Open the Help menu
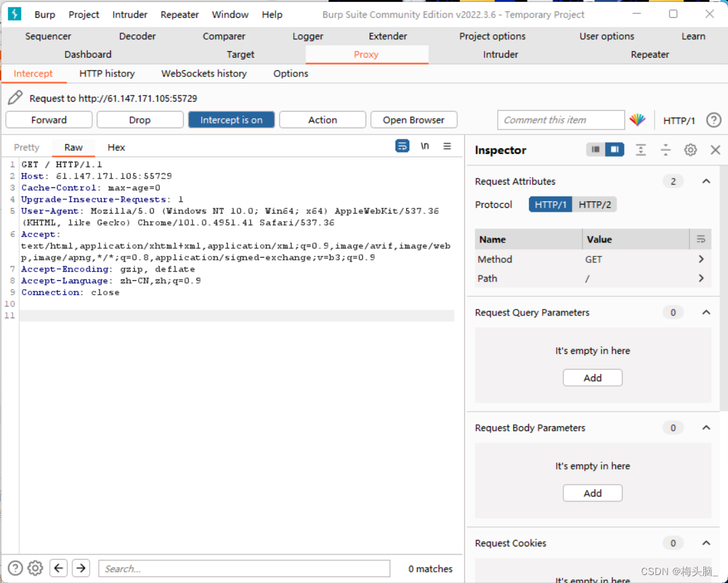728x583 pixels. [272, 15]
